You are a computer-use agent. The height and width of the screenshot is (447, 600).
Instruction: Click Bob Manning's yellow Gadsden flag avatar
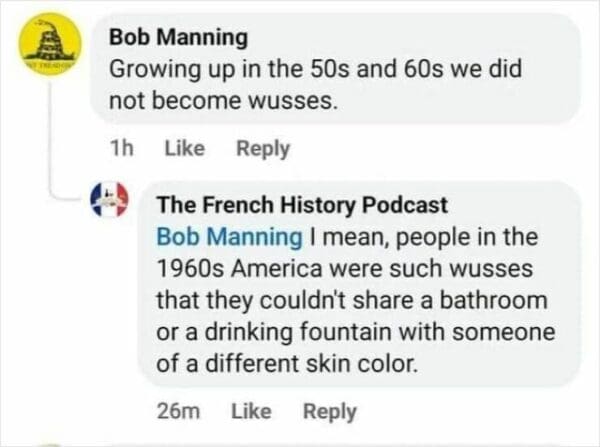(47, 44)
